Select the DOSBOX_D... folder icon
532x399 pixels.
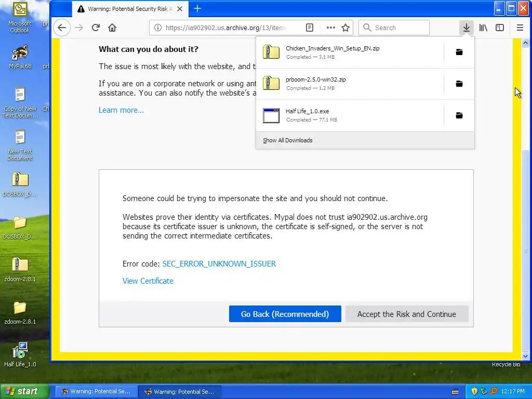click(x=20, y=228)
